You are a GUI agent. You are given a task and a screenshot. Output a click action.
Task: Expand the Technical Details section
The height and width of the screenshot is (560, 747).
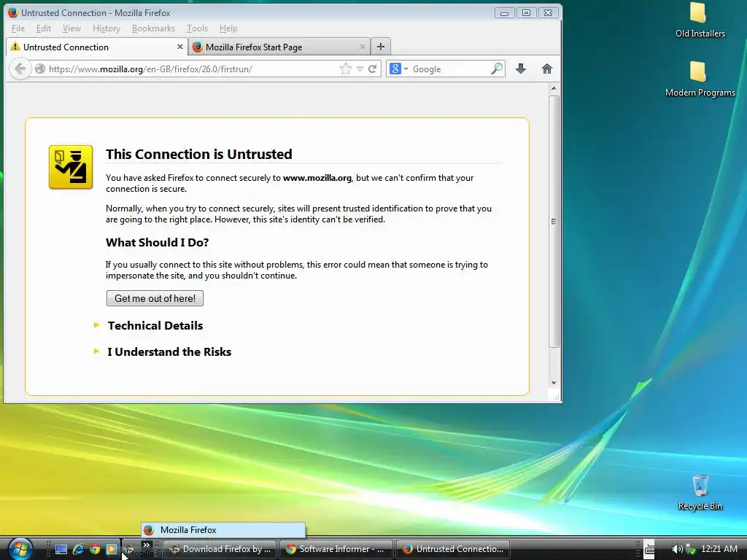click(149, 326)
